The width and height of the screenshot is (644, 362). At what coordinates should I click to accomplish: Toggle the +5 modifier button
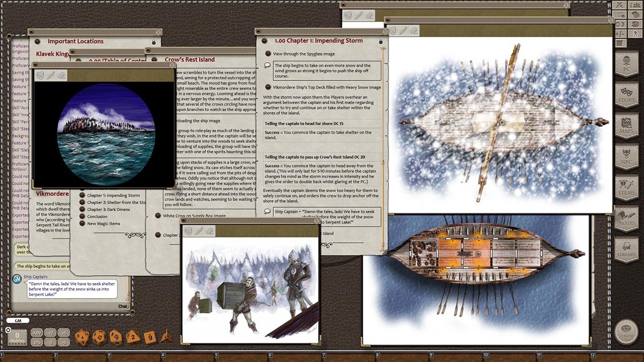click(63, 333)
